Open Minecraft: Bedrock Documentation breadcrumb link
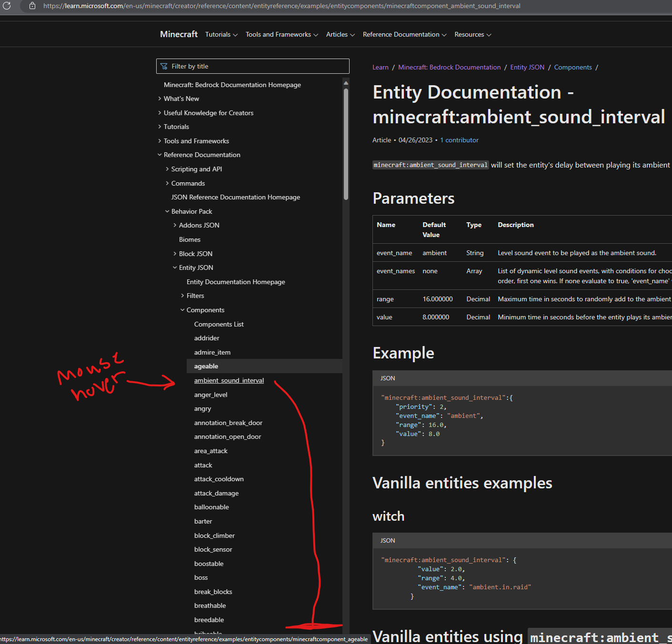The width and height of the screenshot is (672, 644). click(449, 67)
